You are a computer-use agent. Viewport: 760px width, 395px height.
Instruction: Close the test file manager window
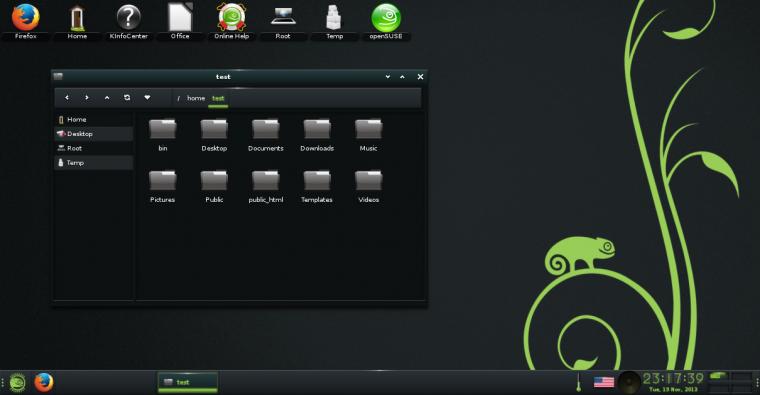click(x=420, y=77)
